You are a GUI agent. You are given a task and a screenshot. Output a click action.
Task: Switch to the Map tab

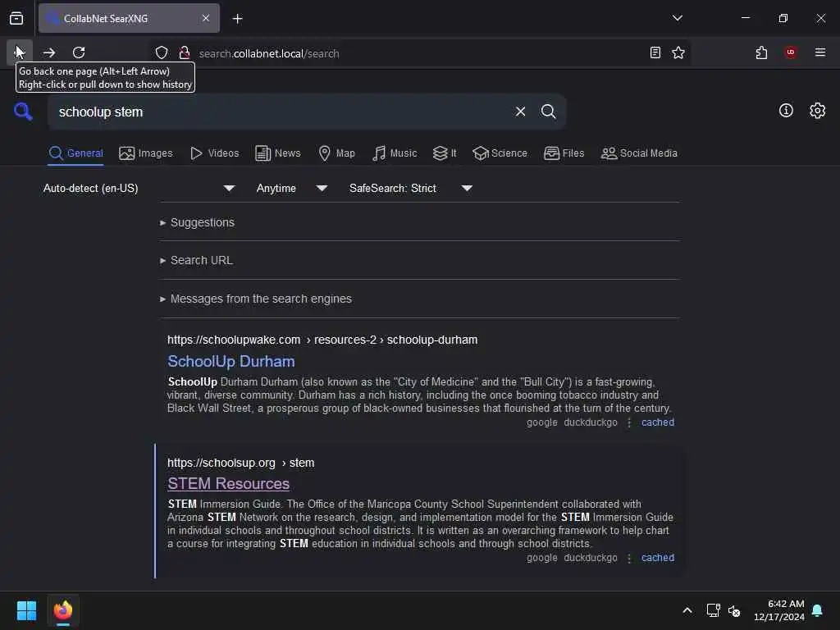(x=336, y=153)
